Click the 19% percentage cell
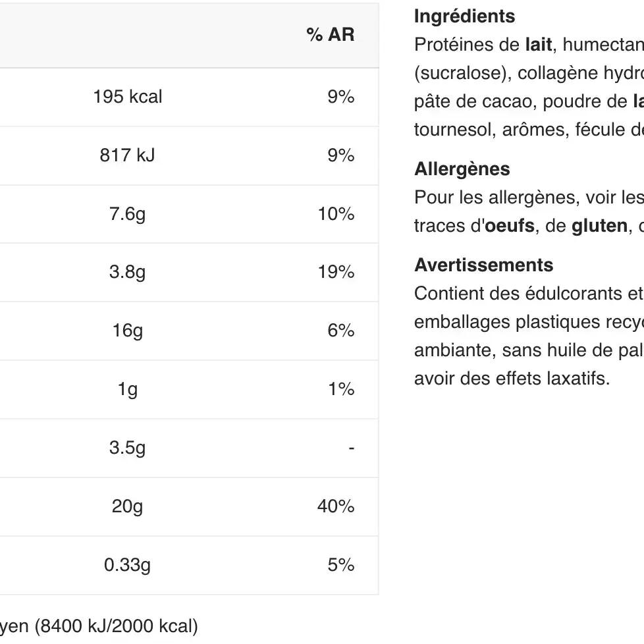This screenshot has height=644, width=644. click(x=336, y=272)
